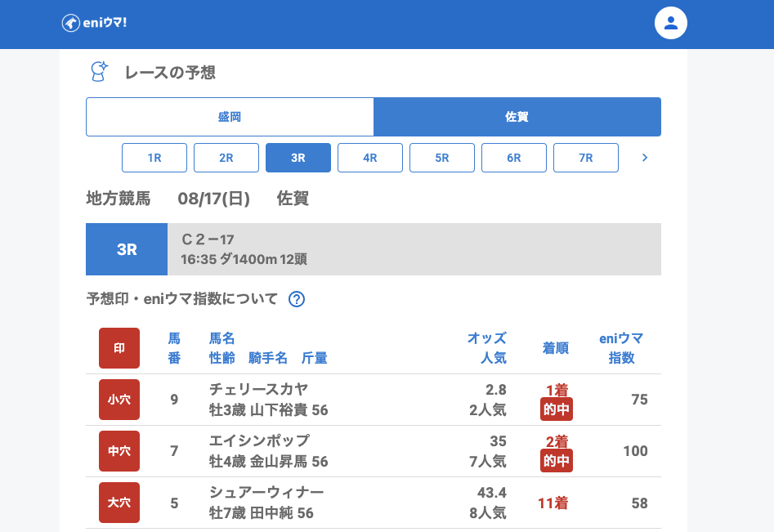Click the eniウマ! logo
This screenshot has width=774, height=532.
(x=94, y=23)
